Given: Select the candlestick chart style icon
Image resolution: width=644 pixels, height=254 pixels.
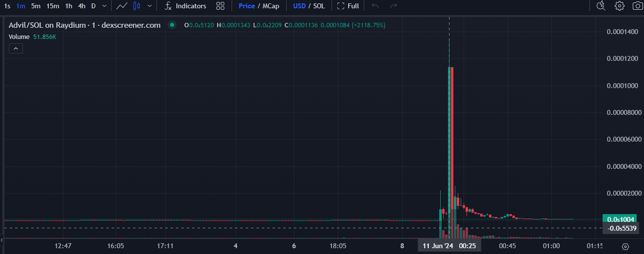Looking at the screenshot, I should [x=137, y=6].
